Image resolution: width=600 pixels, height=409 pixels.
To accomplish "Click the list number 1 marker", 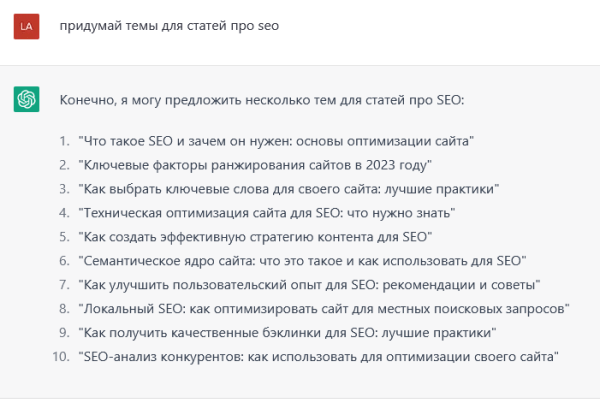I will [x=64, y=140].
